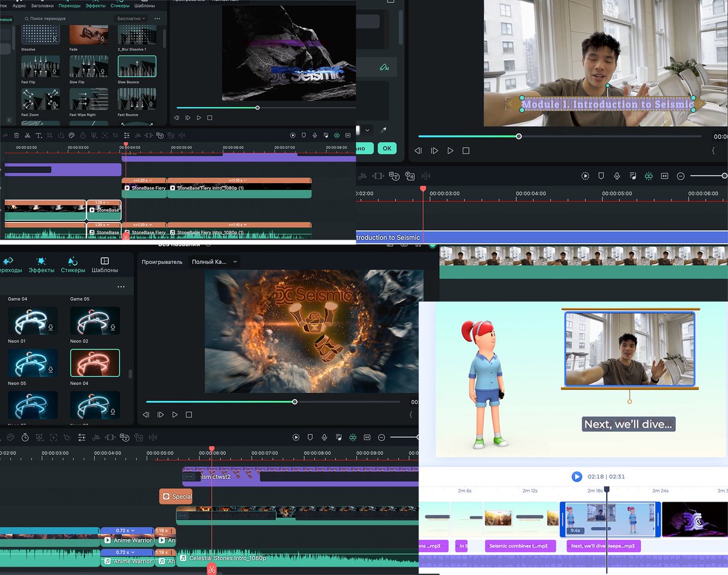Click the blue play button above the cartoon timeline
The image size is (728, 575).
tap(577, 477)
